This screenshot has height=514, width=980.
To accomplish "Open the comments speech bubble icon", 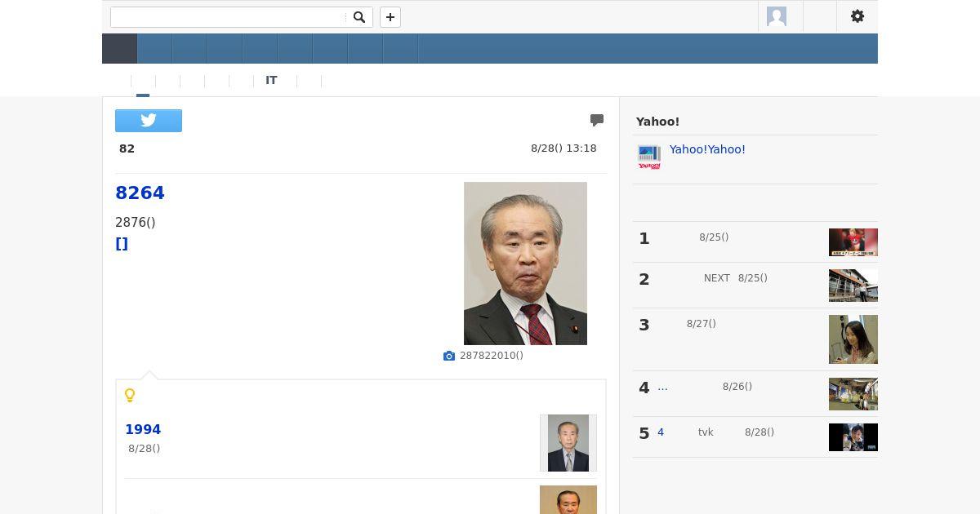I will 597,120.
